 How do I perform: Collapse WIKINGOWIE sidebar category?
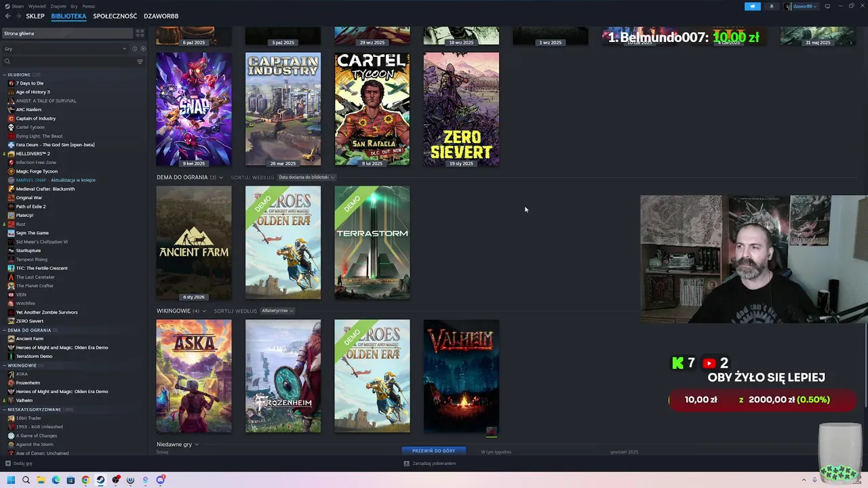tap(5, 365)
